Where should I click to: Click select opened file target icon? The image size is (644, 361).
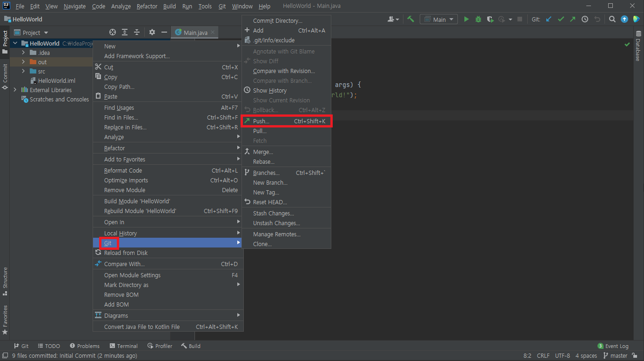click(113, 32)
